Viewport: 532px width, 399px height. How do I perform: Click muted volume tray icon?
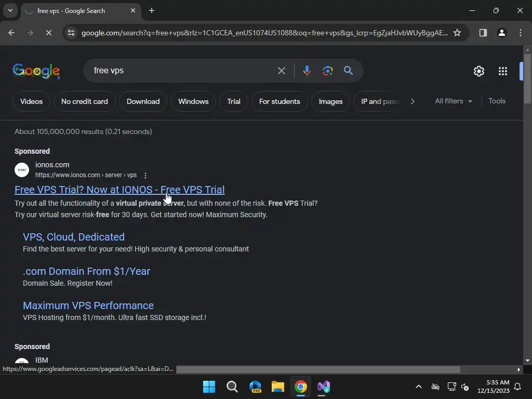point(465,387)
